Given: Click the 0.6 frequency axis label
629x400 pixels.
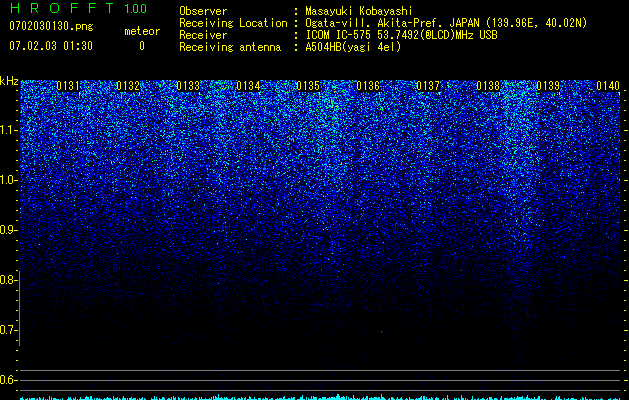Looking at the screenshot, I should point(7,380).
